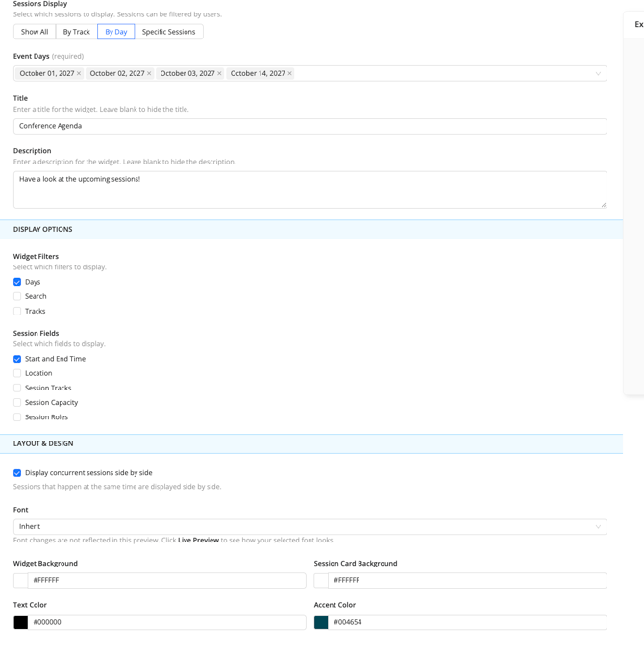Viewport: 644px width, 655px height.
Task: Edit the Text Color hex value #000000
Action: click(167, 622)
